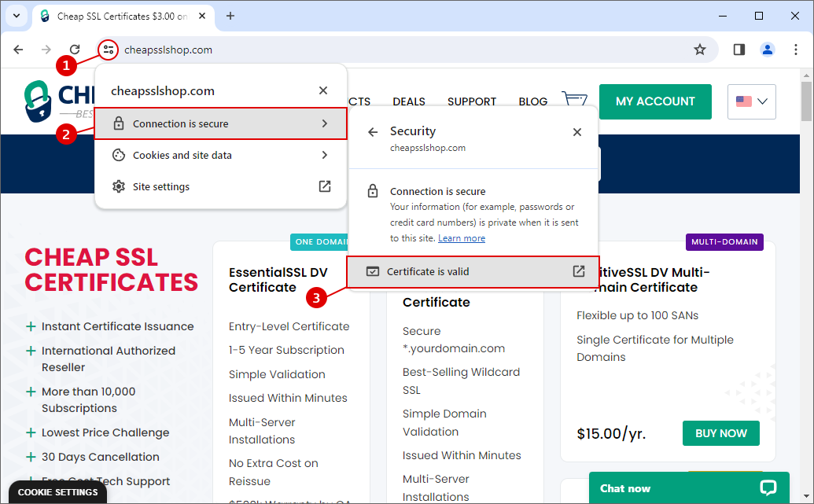Click the scrollbar up arrow
814x504 pixels.
(805, 75)
